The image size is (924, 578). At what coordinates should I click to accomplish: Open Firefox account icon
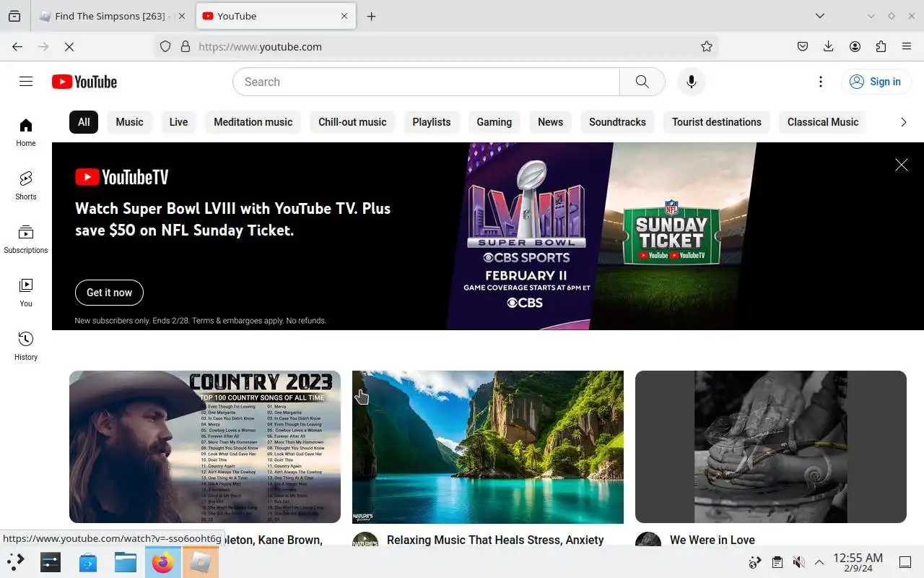point(855,46)
